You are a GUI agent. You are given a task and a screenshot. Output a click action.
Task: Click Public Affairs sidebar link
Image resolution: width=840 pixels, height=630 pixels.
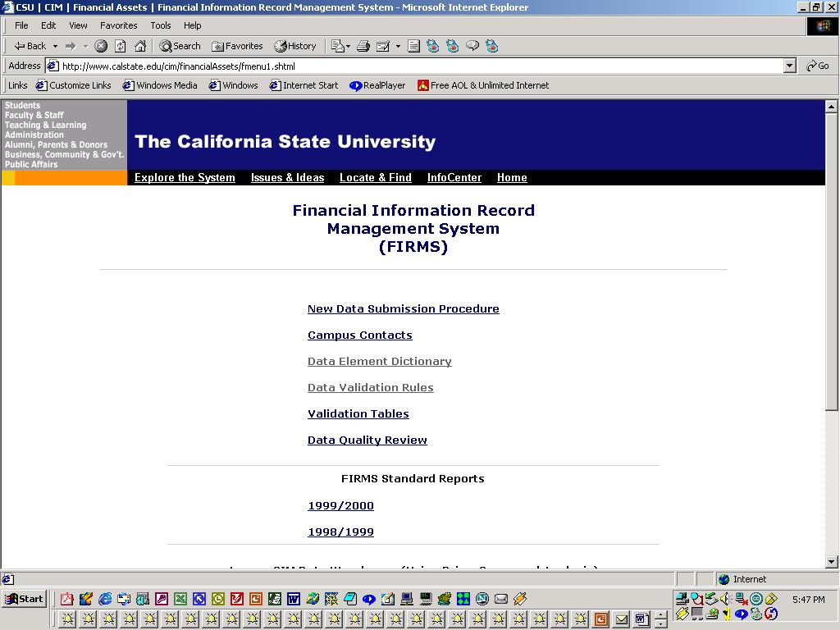pyautogui.click(x=31, y=164)
